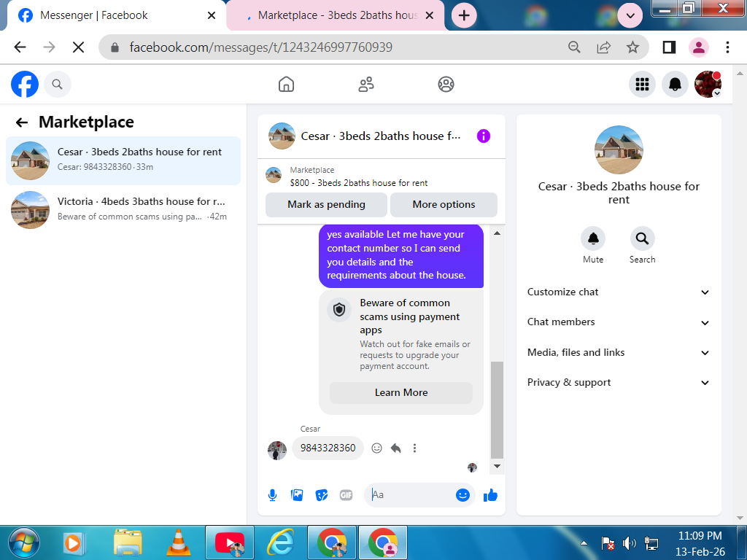Click the volume speaker tray icon

pos(629,543)
